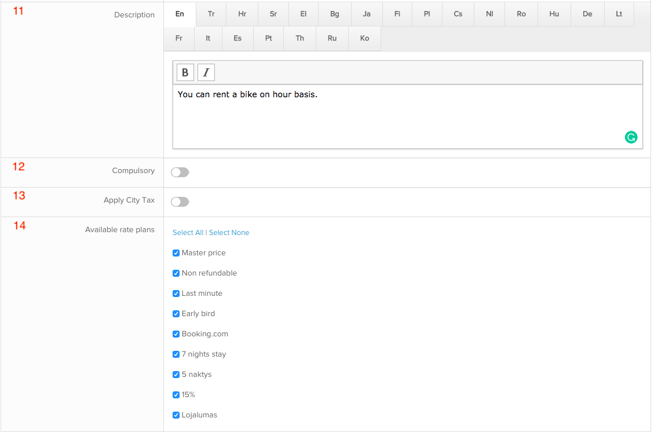The height and width of the screenshot is (440, 658).
Task: Click the Select All link
Action: tap(188, 232)
